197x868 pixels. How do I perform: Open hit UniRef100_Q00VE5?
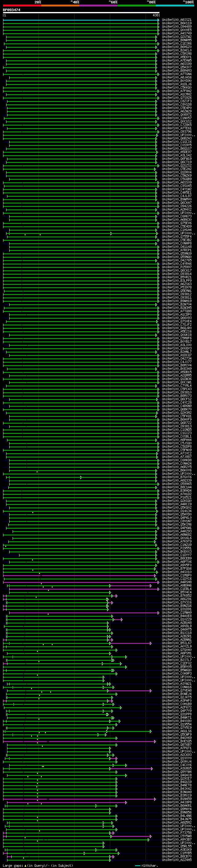click(177, 30)
